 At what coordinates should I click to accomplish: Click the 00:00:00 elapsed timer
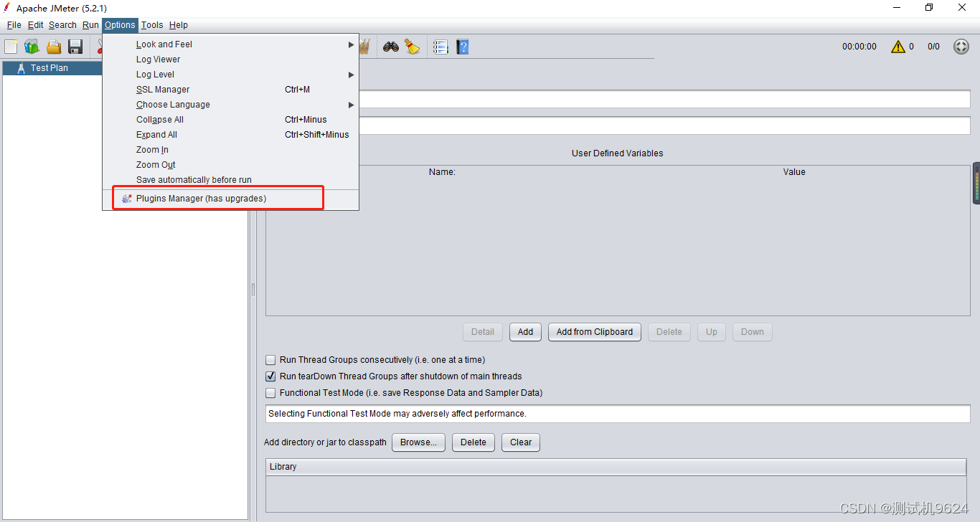coord(859,47)
